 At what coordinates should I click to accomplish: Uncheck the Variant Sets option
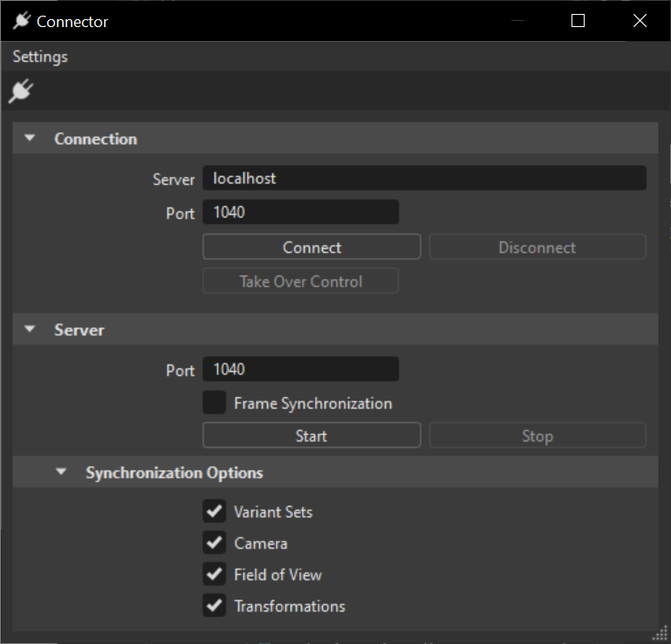(x=215, y=511)
